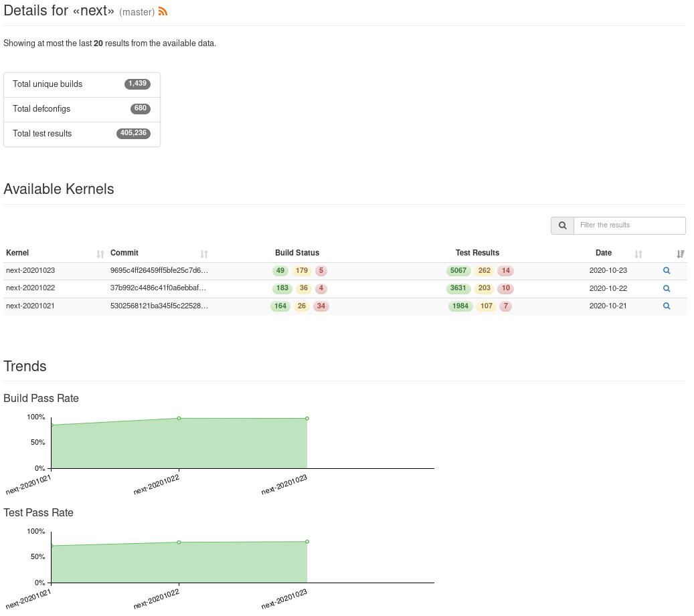Click kernel name next-20201021 in table

pyautogui.click(x=30, y=306)
